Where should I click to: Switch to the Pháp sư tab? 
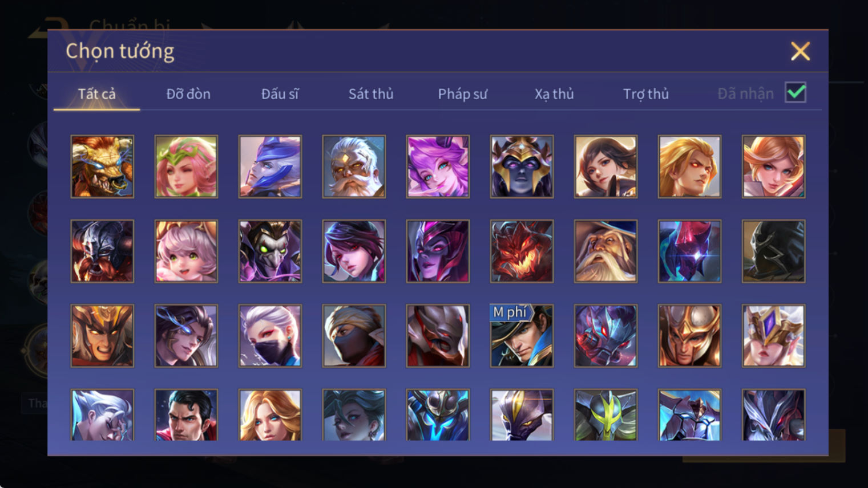point(463,94)
